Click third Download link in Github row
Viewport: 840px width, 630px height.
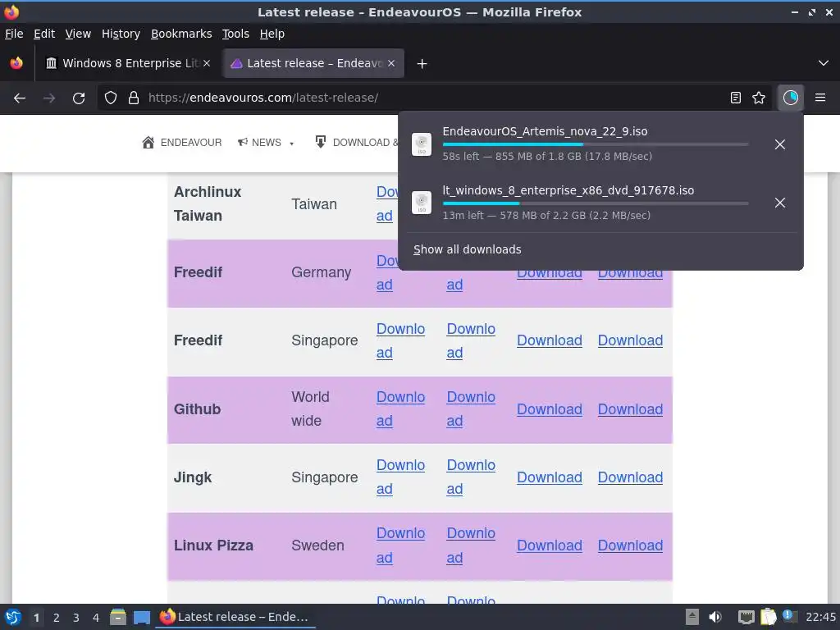[549, 409]
